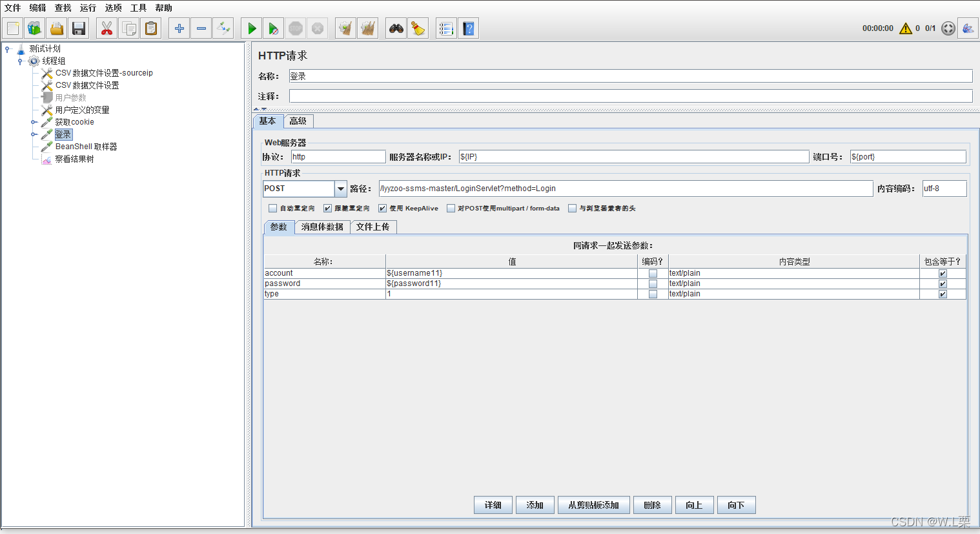Select the BeanShell 取样器 tree item
980x534 pixels.
(86, 147)
